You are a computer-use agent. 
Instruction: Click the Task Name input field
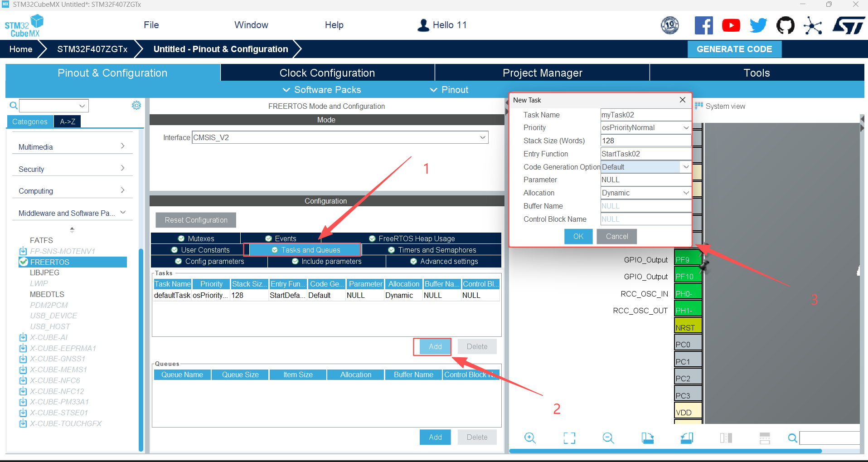click(x=646, y=115)
